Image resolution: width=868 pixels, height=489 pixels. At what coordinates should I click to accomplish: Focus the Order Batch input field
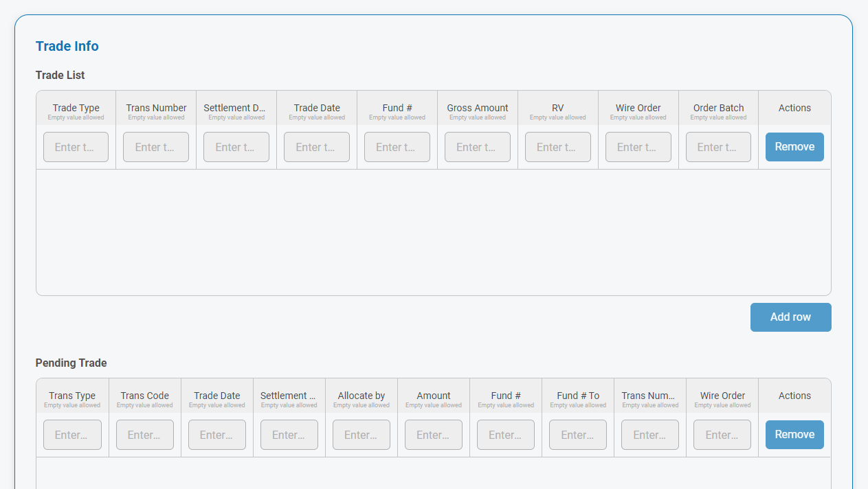718,147
